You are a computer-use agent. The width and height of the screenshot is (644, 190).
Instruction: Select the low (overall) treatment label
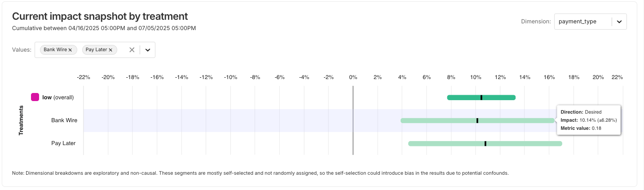tap(58, 97)
